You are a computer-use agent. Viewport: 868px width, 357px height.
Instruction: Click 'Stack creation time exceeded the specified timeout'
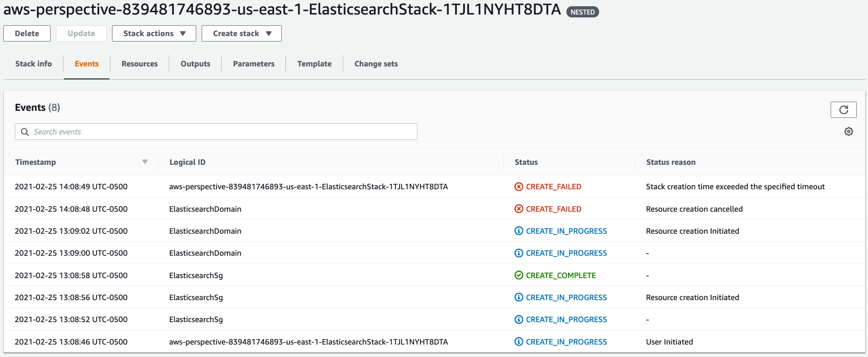point(735,187)
